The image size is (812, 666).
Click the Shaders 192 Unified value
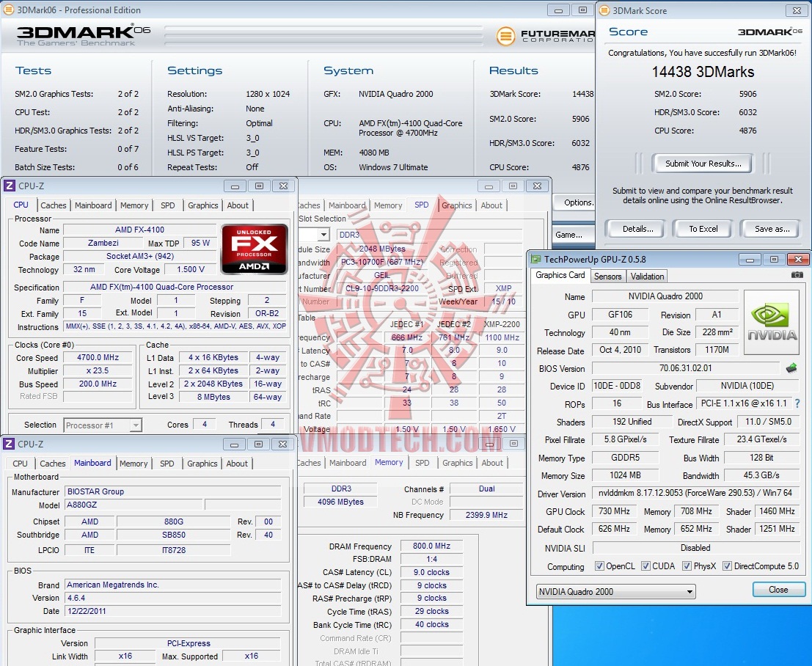coord(632,422)
